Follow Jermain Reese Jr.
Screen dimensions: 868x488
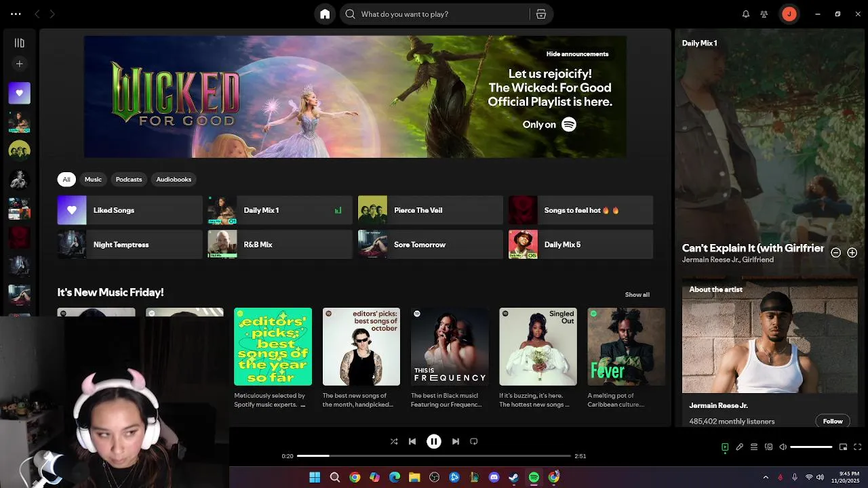point(833,421)
